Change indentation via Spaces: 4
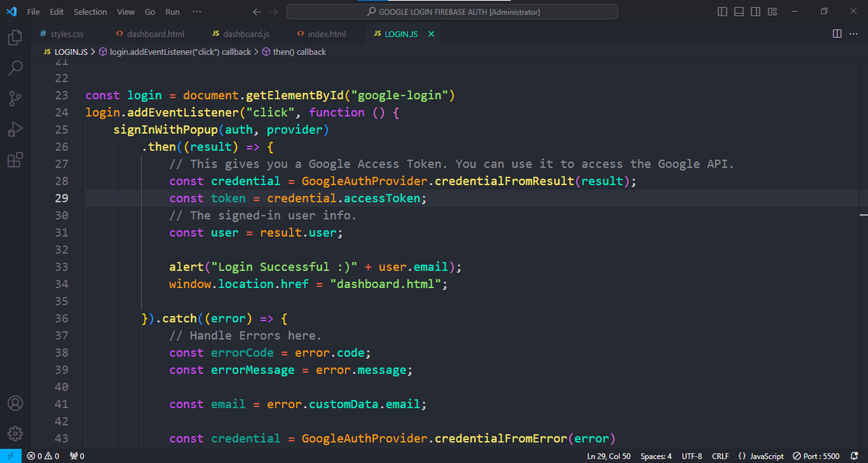The image size is (868, 463). point(656,456)
